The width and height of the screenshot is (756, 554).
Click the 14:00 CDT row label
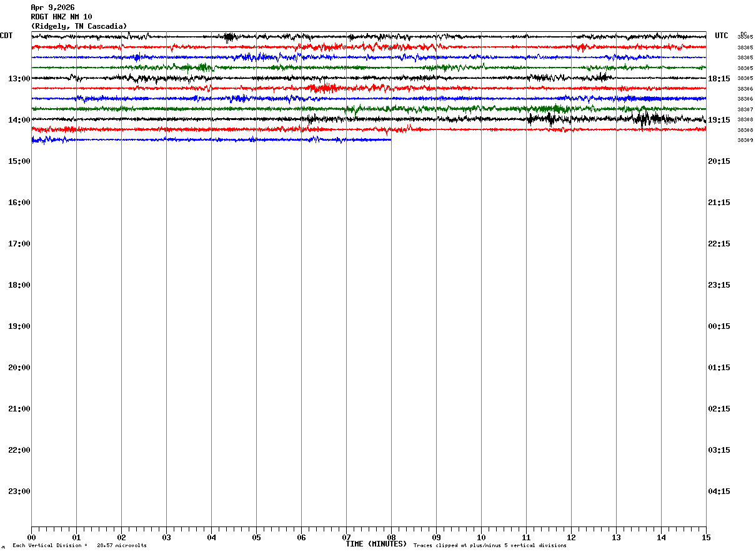pos(19,119)
